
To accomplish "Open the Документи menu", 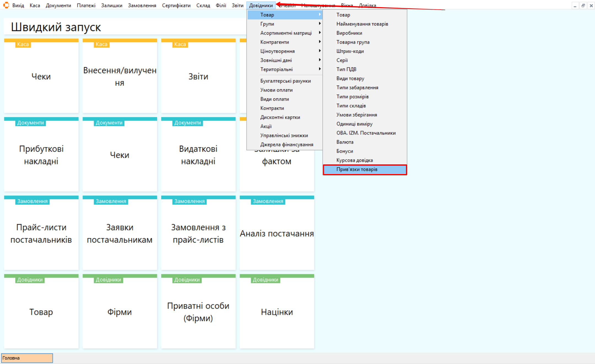I will (58, 5).
